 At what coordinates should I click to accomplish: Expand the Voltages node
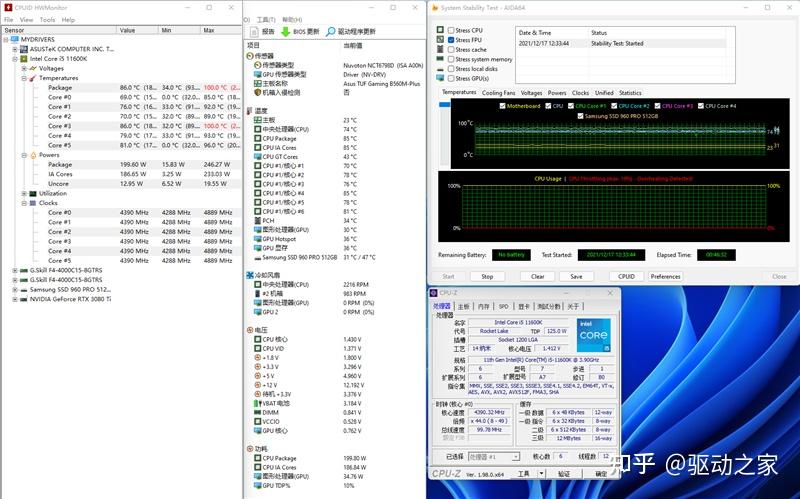[x=24, y=68]
